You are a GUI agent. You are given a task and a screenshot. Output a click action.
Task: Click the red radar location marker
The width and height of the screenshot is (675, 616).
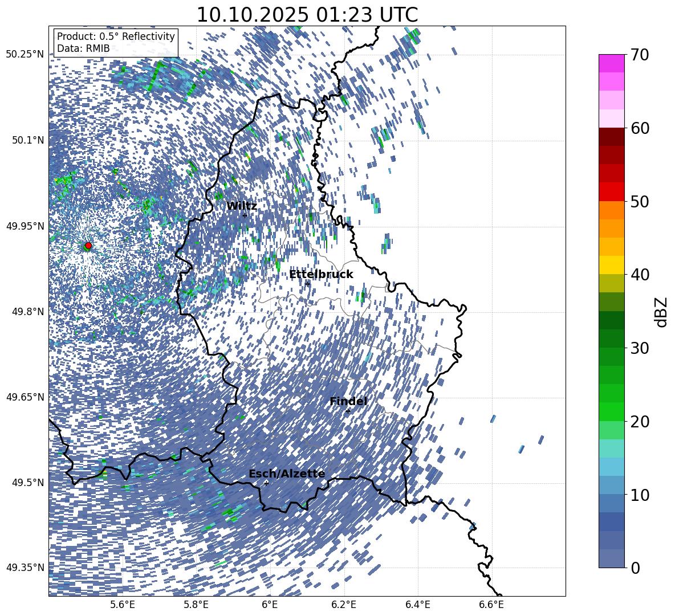click(88, 246)
